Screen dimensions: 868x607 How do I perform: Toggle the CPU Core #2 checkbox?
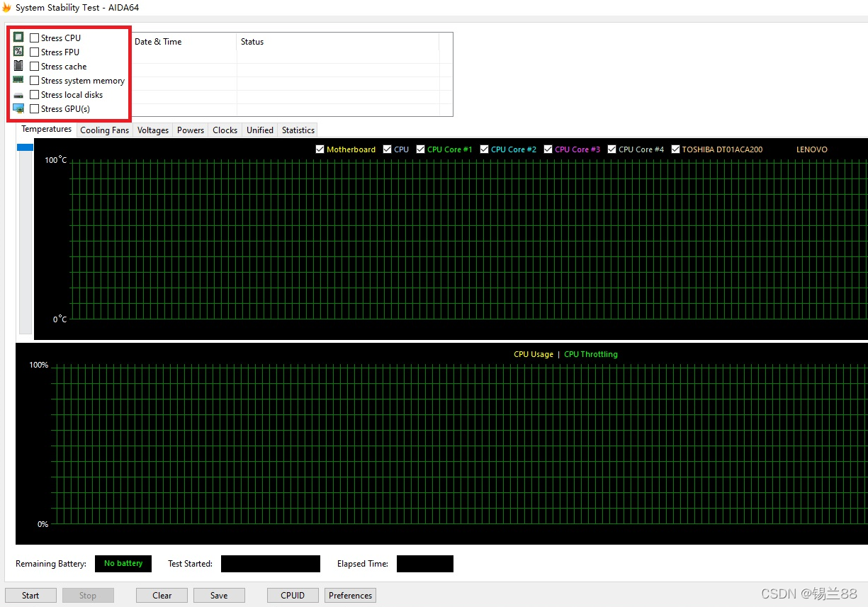[x=484, y=149]
